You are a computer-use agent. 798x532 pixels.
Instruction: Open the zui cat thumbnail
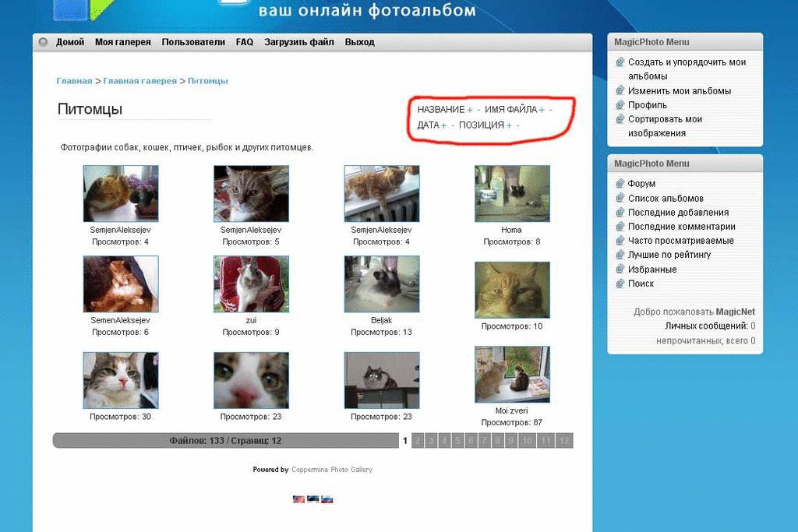click(251, 284)
